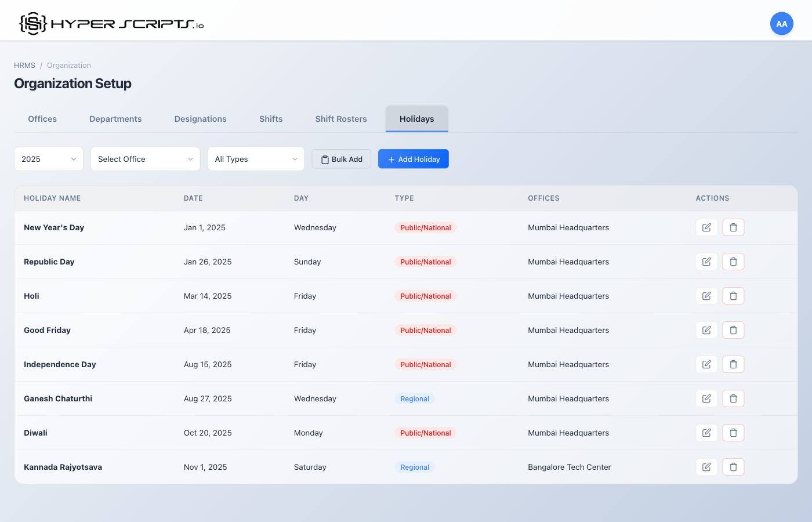812x522 pixels.
Task: Click the edit icon for Holi
Action: point(706,296)
